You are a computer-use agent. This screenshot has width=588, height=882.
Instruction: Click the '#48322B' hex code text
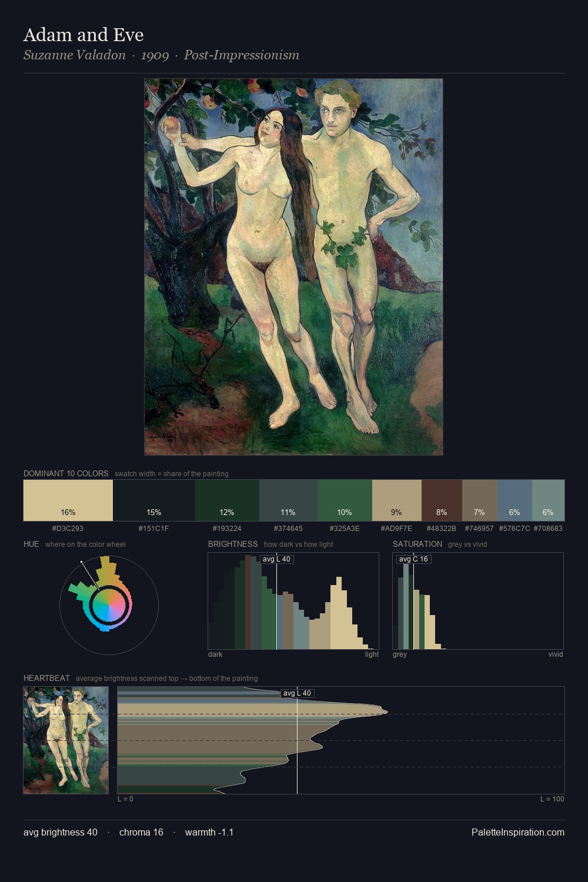[442, 529]
